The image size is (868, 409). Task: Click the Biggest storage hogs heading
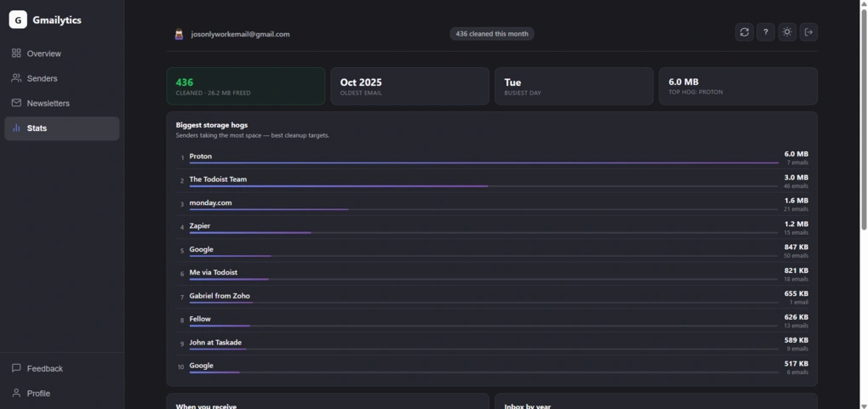click(212, 125)
